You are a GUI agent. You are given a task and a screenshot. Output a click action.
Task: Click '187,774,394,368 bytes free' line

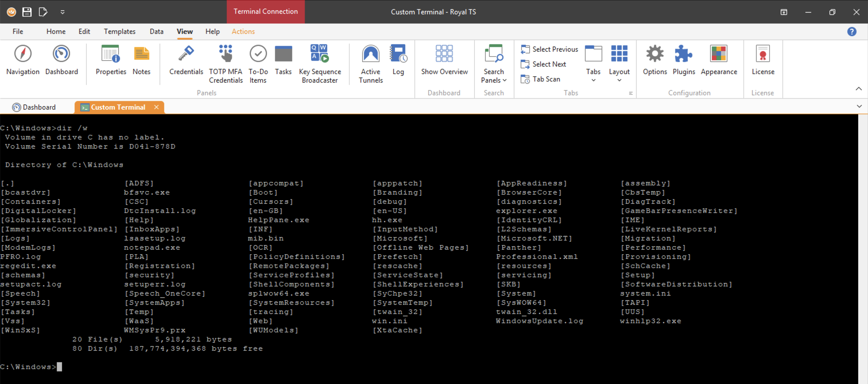point(196,349)
